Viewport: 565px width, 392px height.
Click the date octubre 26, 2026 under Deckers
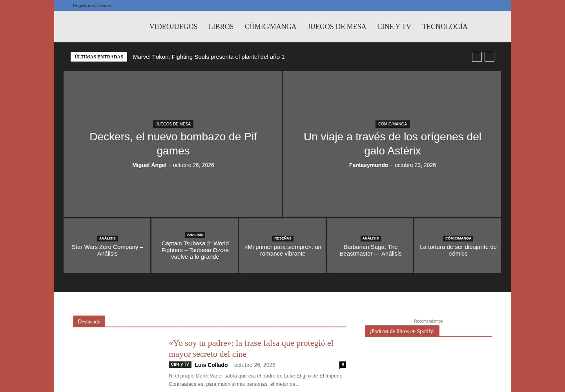pyautogui.click(x=193, y=165)
